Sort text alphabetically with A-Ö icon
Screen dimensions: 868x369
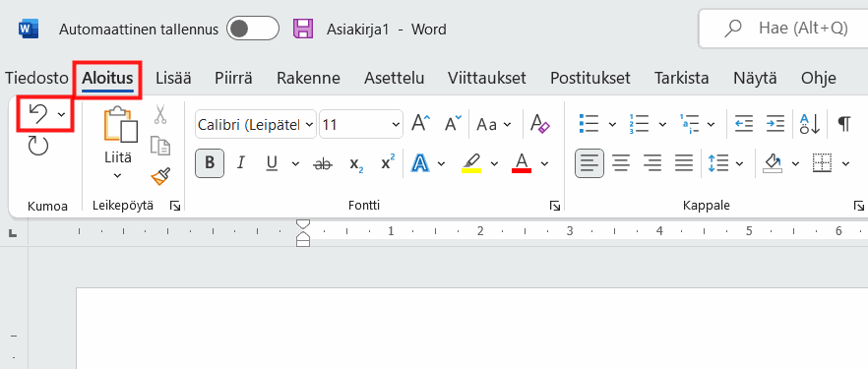pyautogui.click(x=810, y=124)
